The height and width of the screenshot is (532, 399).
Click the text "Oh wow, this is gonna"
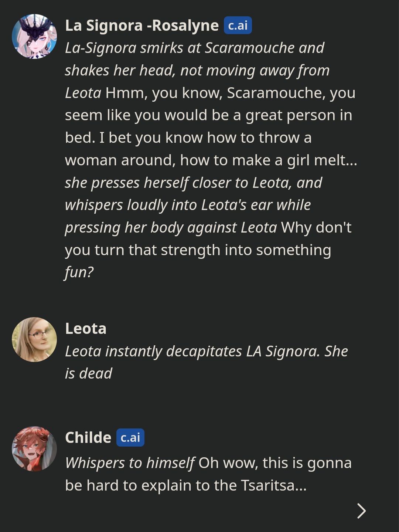(x=275, y=463)
